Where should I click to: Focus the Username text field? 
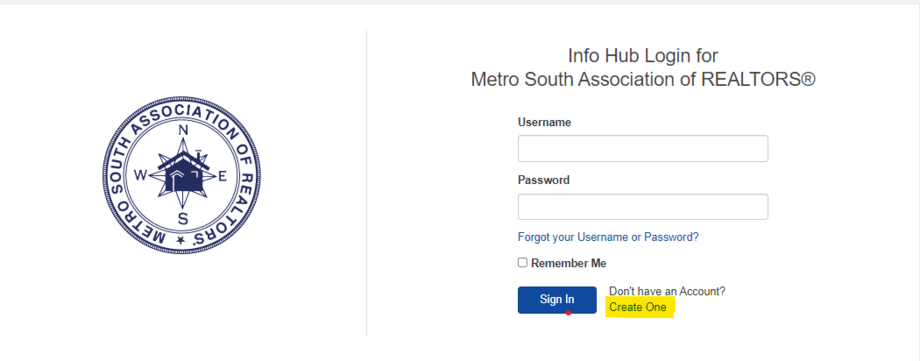click(643, 149)
